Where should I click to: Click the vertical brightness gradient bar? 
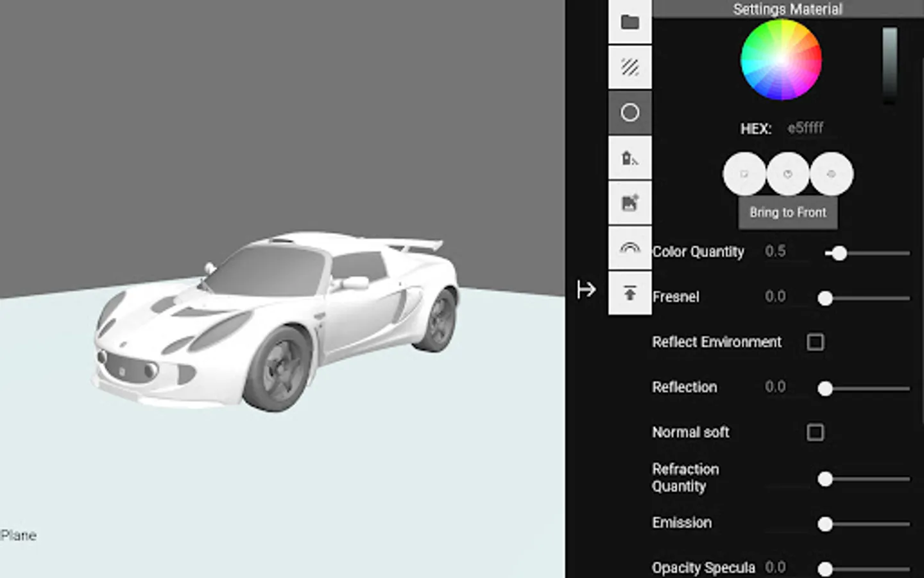coord(889,64)
